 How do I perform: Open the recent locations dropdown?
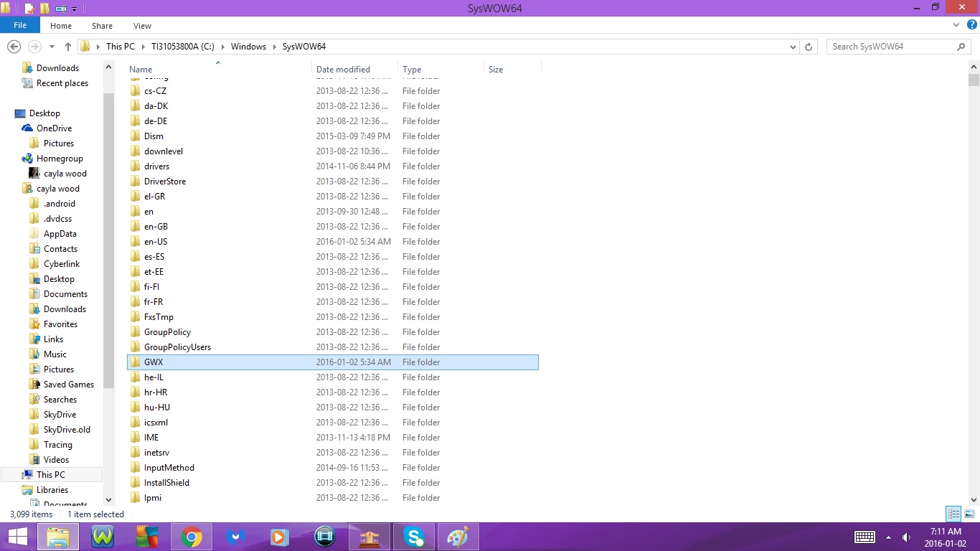coord(52,47)
